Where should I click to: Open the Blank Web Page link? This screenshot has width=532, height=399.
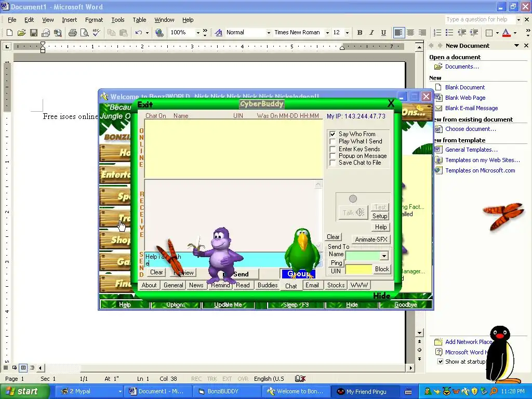pyautogui.click(x=465, y=98)
